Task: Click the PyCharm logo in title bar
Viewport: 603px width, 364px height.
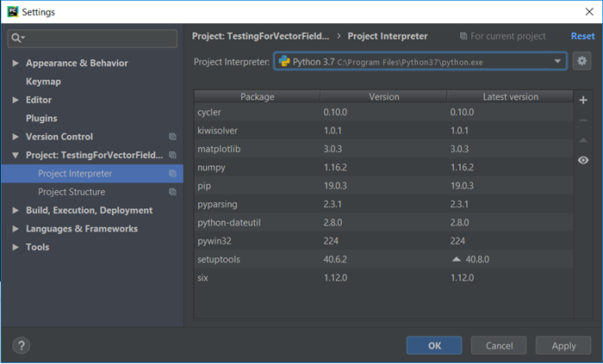Action: [x=13, y=11]
